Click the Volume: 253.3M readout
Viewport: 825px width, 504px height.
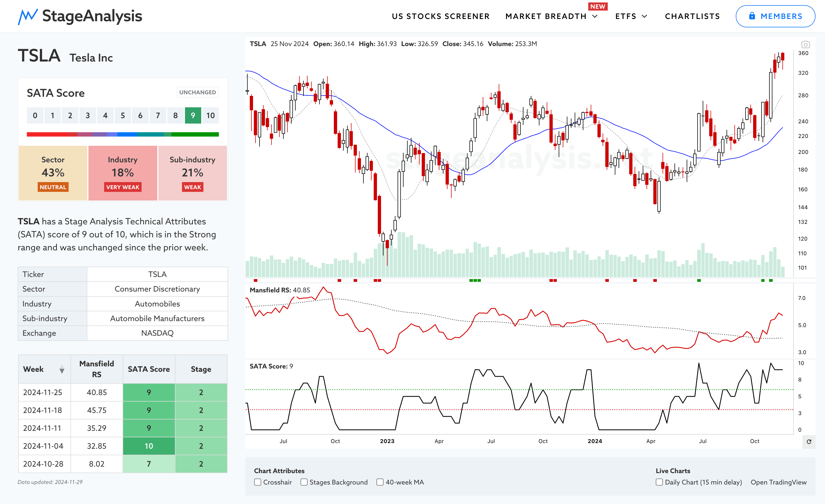(512, 44)
